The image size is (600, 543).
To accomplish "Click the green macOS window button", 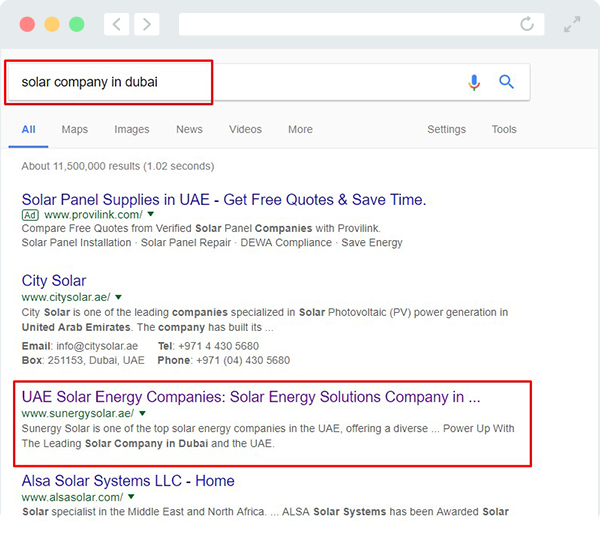I will click(x=77, y=24).
